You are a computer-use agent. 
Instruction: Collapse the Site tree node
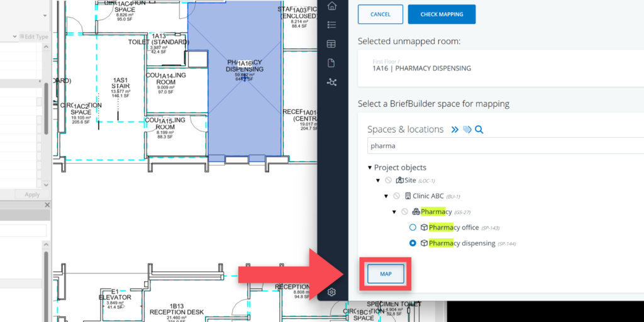tap(378, 180)
